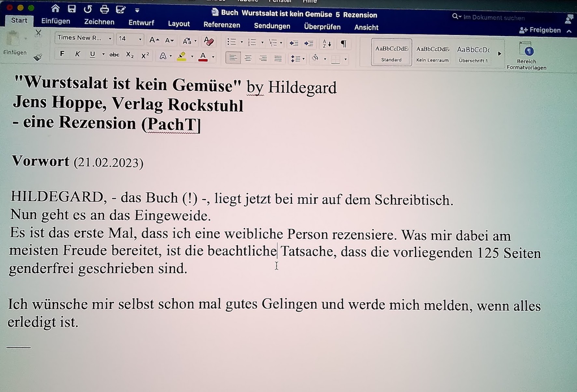The width and height of the screenshot is (577, 392).
Task: Enable center text alignment
Action: click(248, 58)
